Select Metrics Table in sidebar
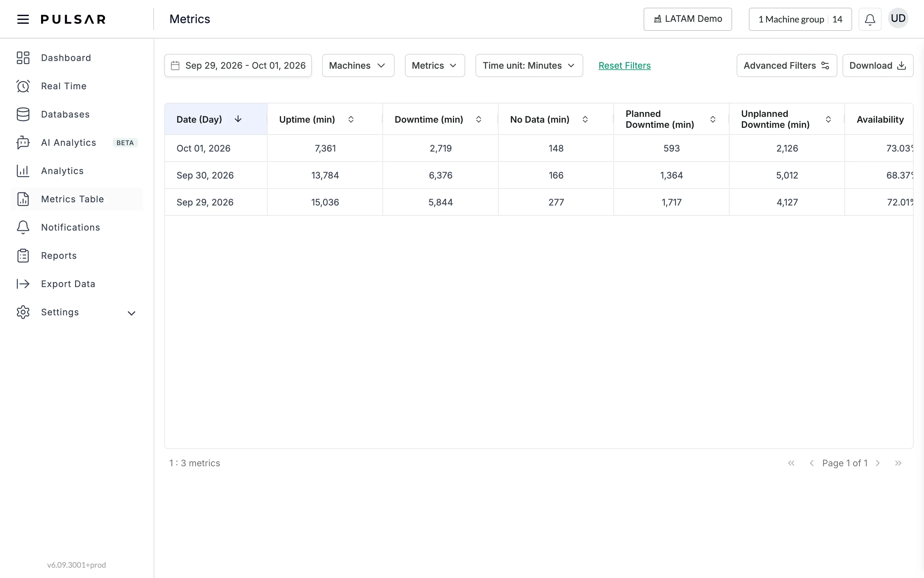Image resolution: width=924 pixels, height=578 pixels. tap(76, 199)
